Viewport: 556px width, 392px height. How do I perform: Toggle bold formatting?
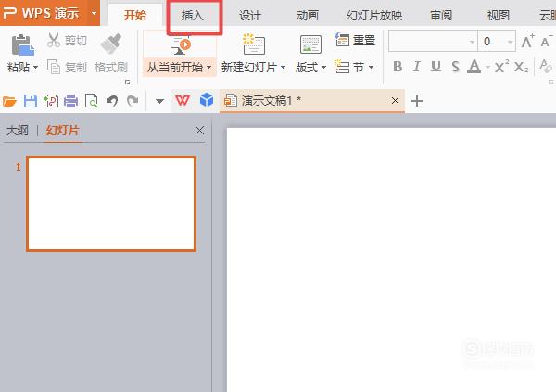pos(398,67)
